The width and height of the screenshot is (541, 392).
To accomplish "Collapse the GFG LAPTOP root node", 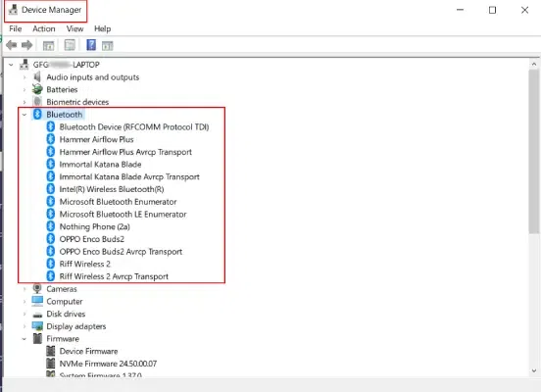I will coord(11,65).
